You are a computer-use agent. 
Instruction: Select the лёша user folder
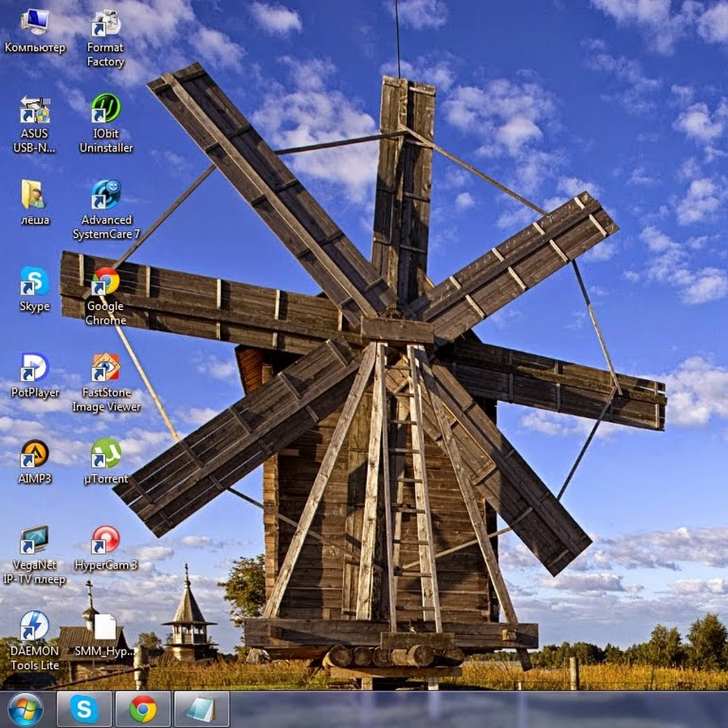tap(34, 195)
